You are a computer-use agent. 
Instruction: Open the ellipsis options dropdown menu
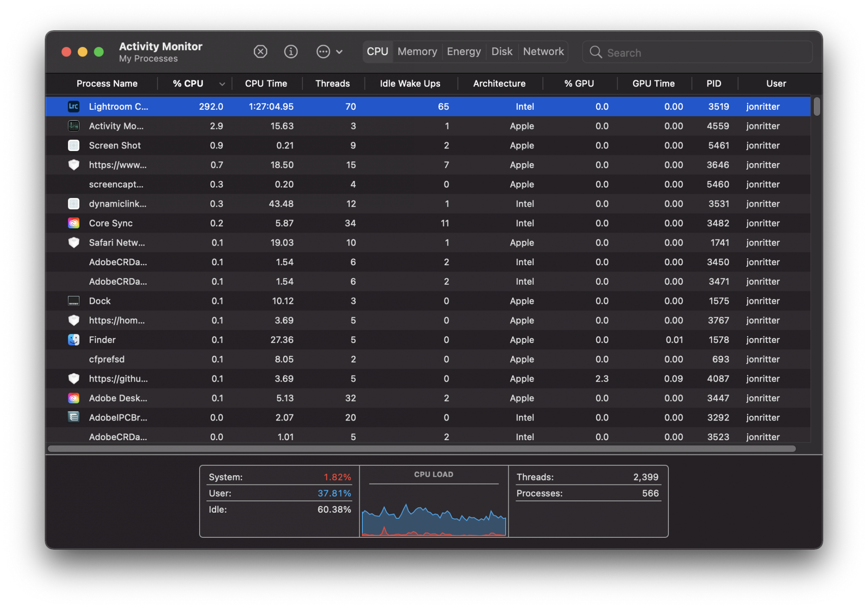[x=323, y=52]
